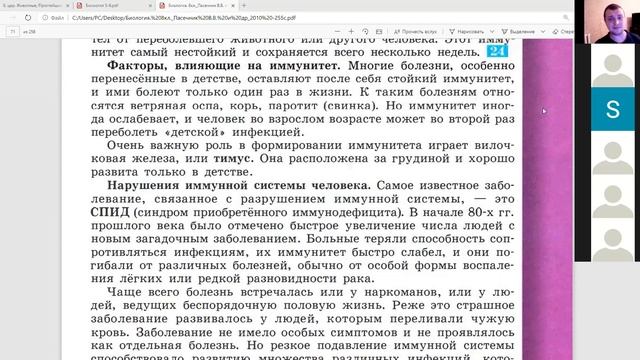Focus the address bar with PDF path
The width and height of the screenshot is (640, 360).
(x=184, y=18)
